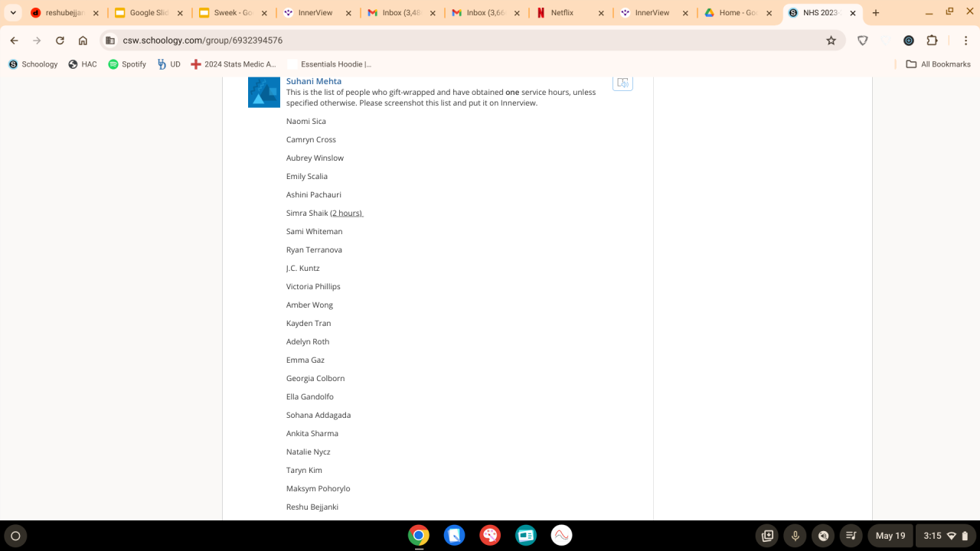Open Suhani Mehta's profile link

(314, 81)
